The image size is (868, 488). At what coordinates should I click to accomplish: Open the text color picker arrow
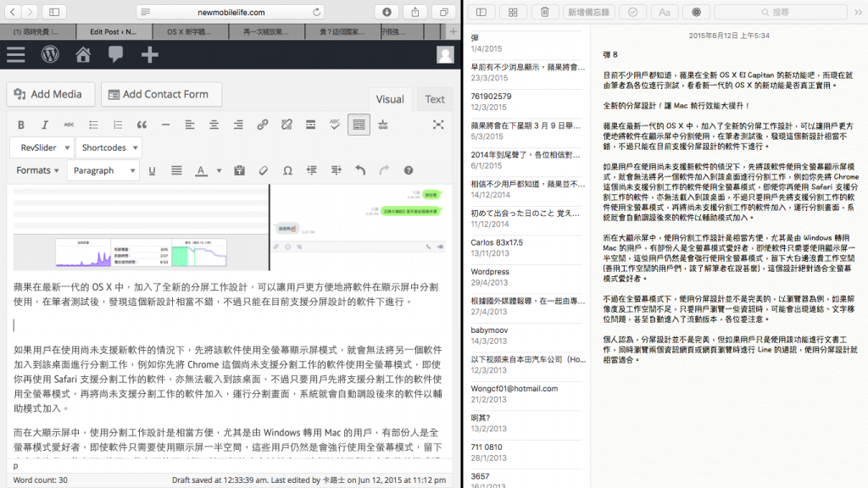pos(219,169)
